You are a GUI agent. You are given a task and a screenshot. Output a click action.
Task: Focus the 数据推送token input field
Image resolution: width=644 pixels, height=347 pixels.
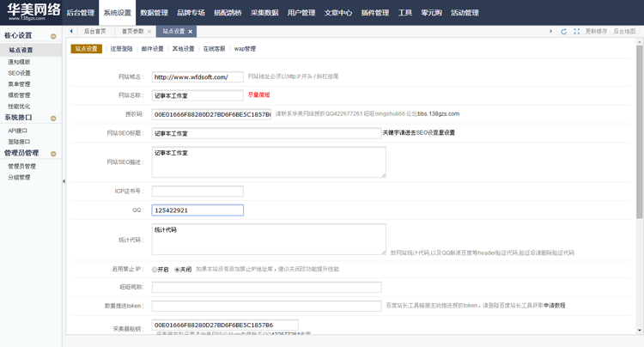[266, 306]
